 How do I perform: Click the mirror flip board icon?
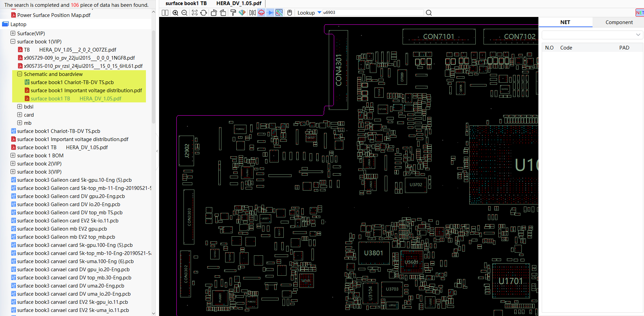coord(252,13)
